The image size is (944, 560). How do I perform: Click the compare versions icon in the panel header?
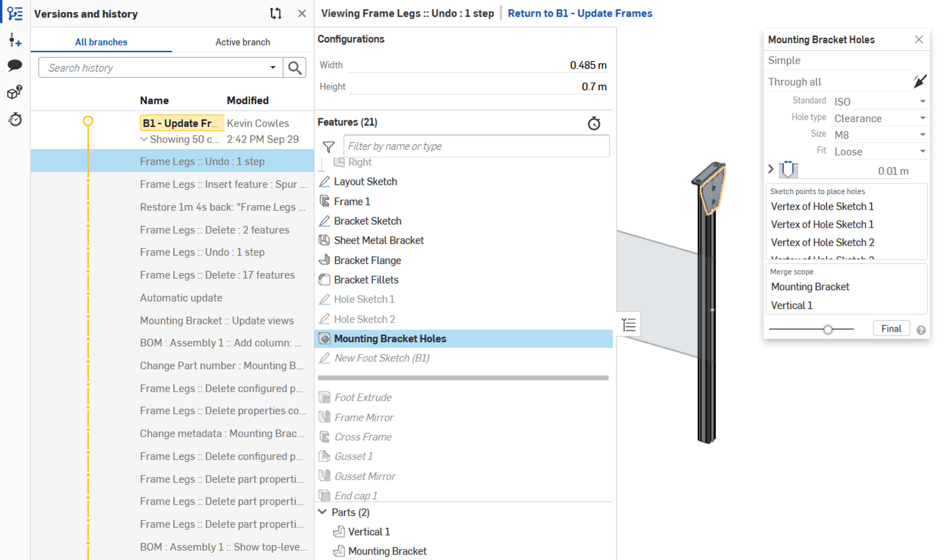pos(276,13)
